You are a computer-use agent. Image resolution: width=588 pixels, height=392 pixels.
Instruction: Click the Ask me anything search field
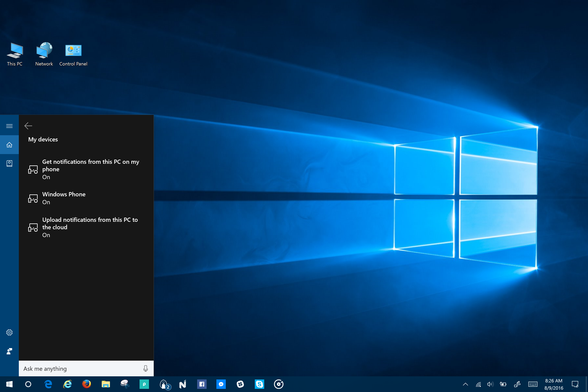pyautogui.click(x=80, y=368)
